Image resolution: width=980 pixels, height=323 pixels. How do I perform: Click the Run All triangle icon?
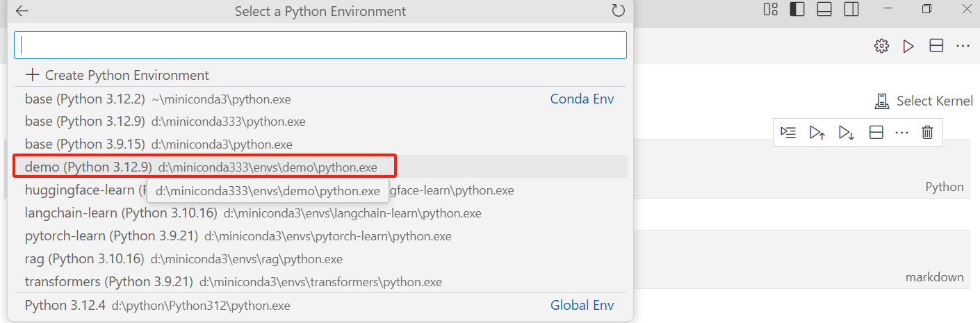(908, 47)
